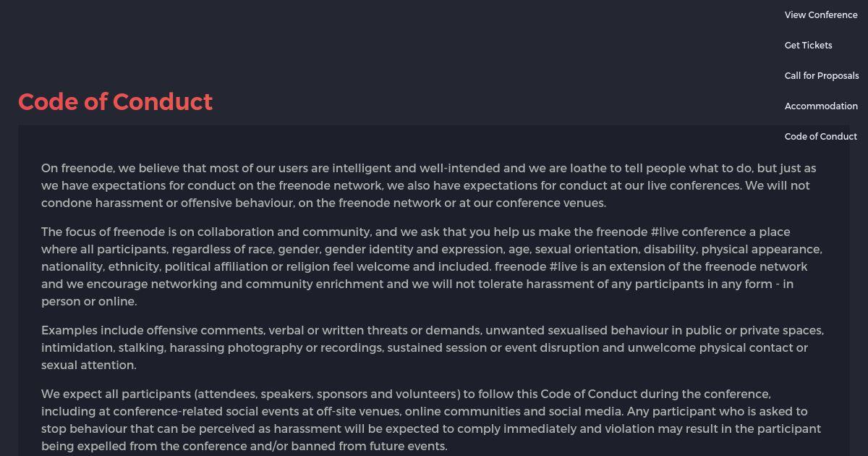Click the Code of Conduct navigation link
The height and width of the screenshot is (456, 868).
pos(821,136)
